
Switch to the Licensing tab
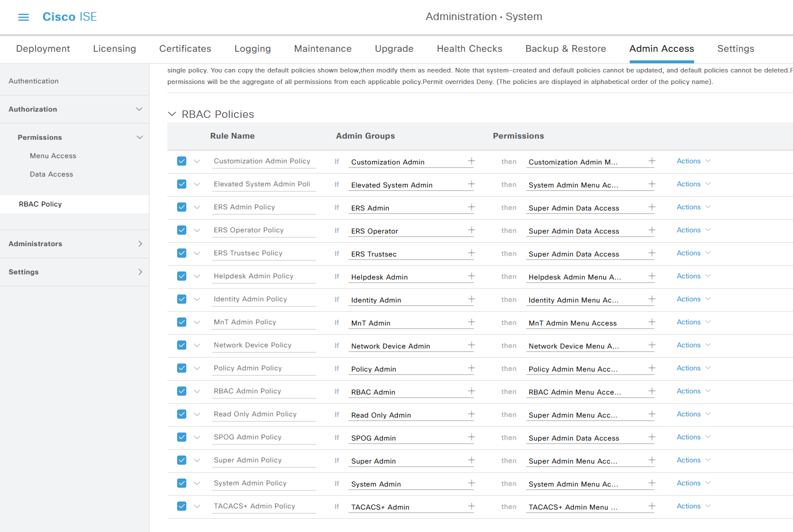(x=114, y=49)
